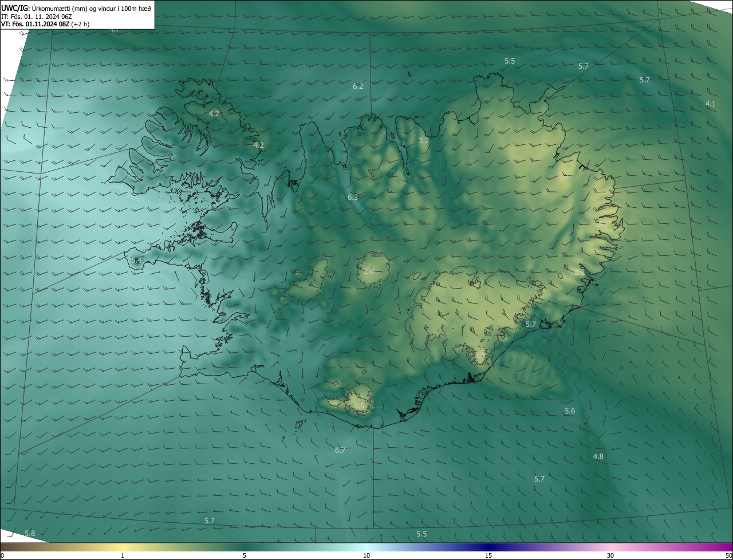This screenshot has width=733, height=560.
Task: Click the 5.8 value in the map corner
Action: [30, 533]
